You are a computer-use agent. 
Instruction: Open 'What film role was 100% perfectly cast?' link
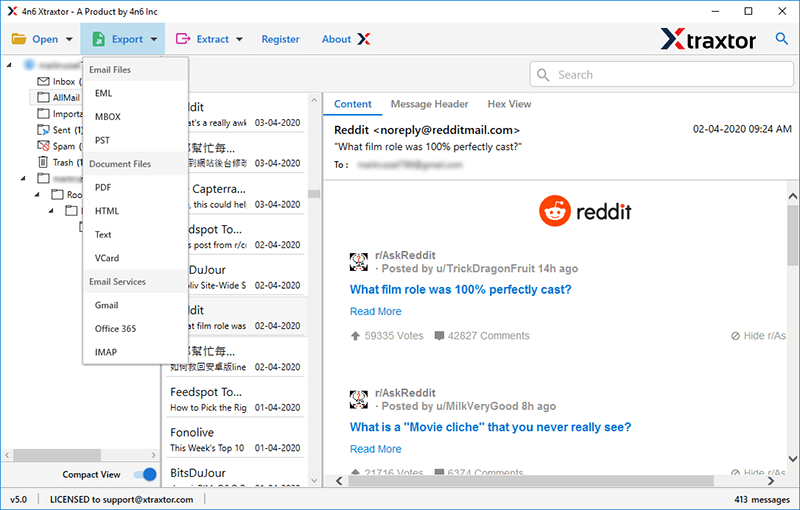point(460,290)
